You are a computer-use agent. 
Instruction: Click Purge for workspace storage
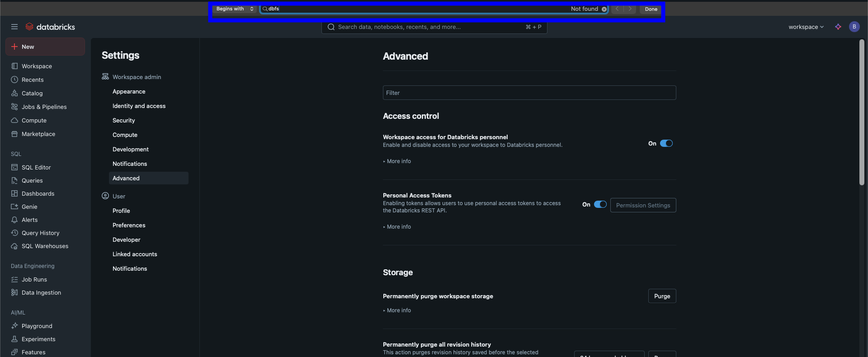(662, 296)
